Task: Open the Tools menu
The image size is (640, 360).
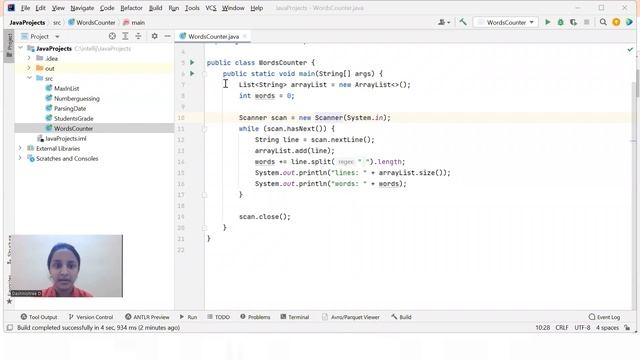Action: click(x=192, y=8)
